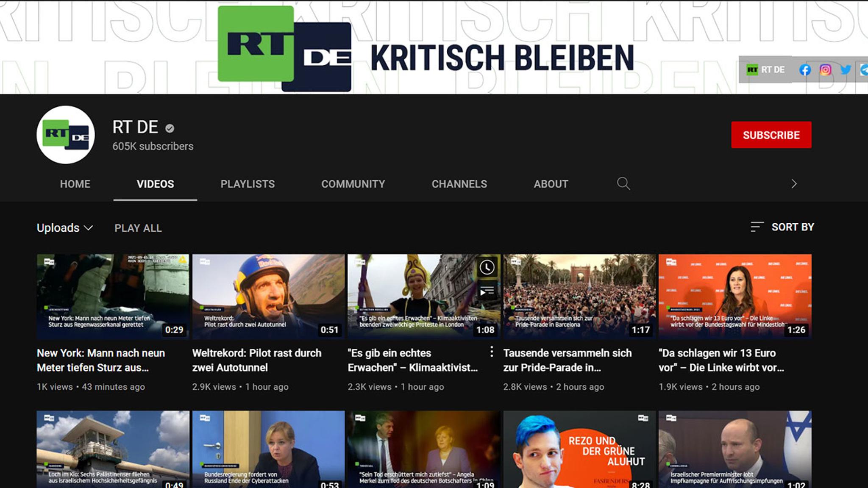Viewport: 868px width, 488px height.
Task: Expand the Uploads dropdown
Action: (x=65, y=228)
